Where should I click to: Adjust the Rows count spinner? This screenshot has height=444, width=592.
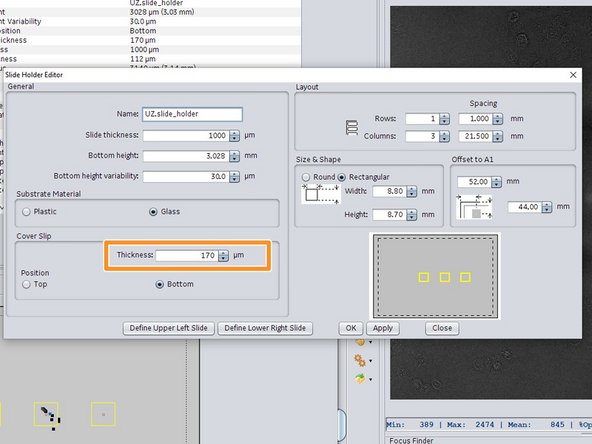(x=445, y=119)
